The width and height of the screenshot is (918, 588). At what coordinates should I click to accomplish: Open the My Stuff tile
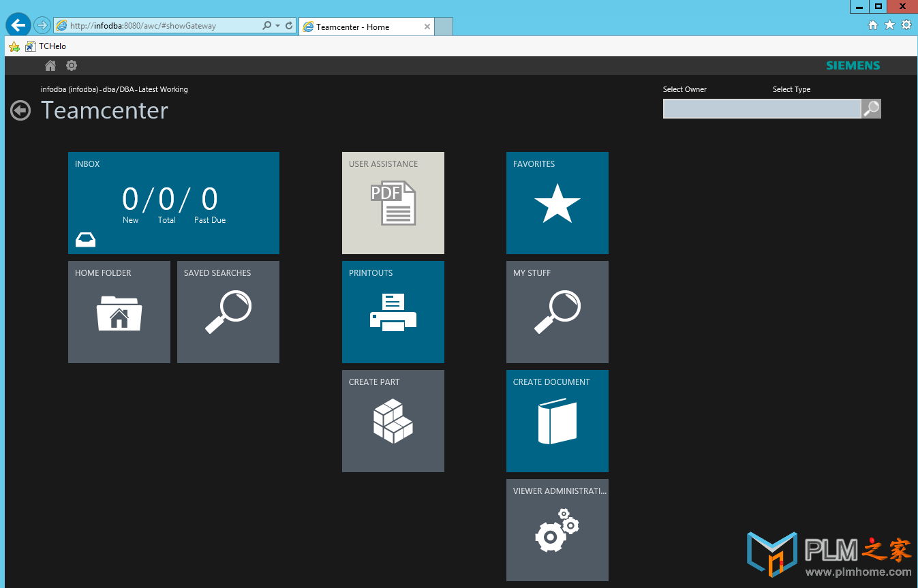pos(557,312)
